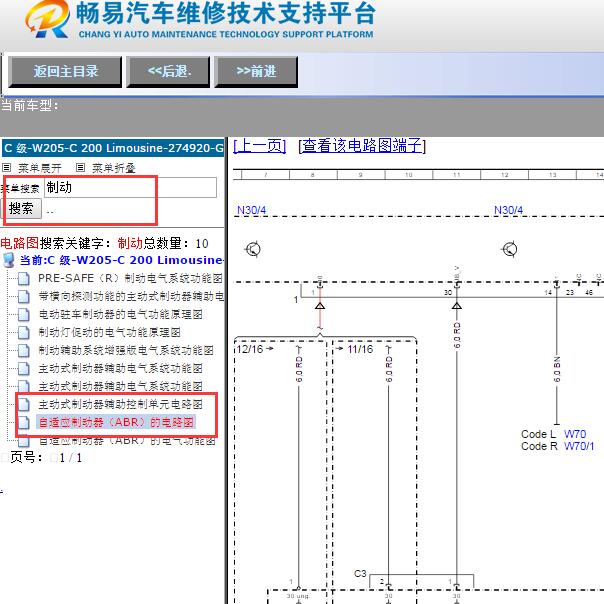
Task: Click the C3 connector label
Action: [360, 574]
